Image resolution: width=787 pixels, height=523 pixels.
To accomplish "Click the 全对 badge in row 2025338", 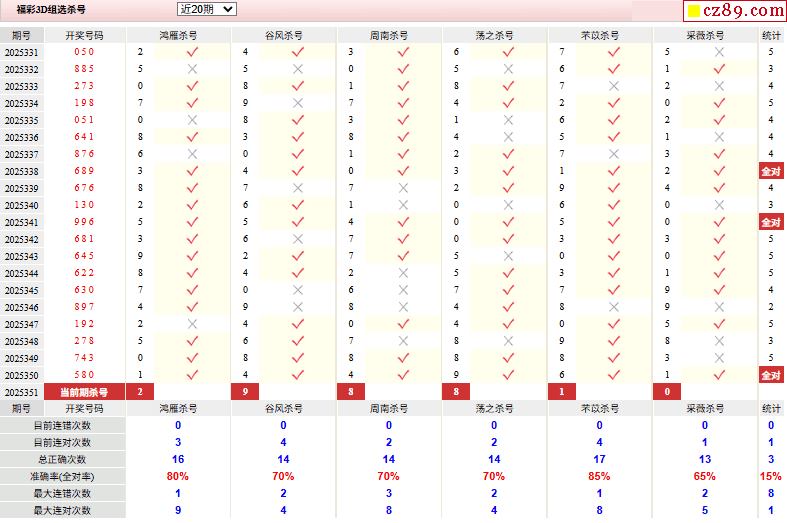I will (771, 171).
